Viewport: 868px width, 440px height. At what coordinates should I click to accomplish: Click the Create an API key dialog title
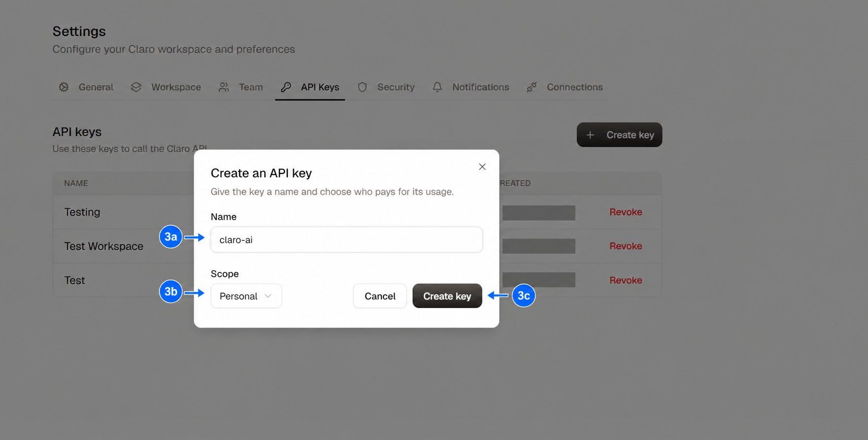pyautogui.click(x=261, y=173)
